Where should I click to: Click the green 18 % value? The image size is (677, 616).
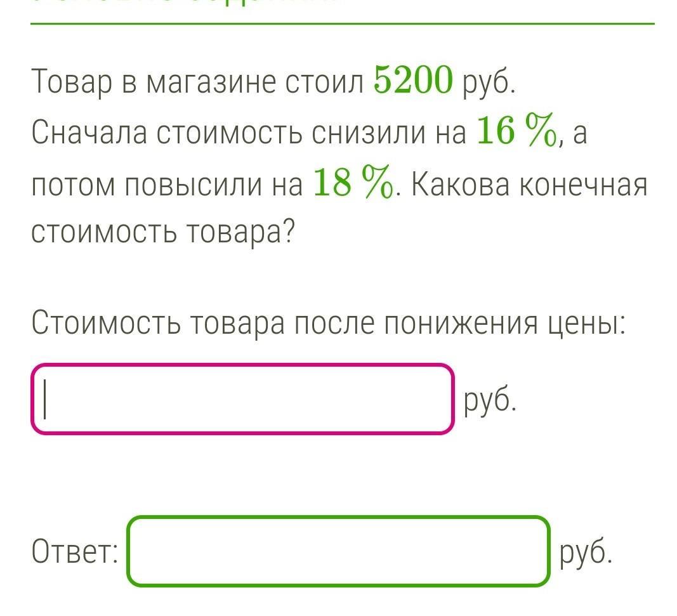(x=353, y=182)
